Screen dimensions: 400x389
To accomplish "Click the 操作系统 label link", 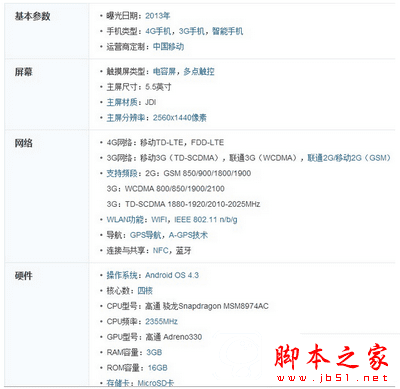I will 122,275.
